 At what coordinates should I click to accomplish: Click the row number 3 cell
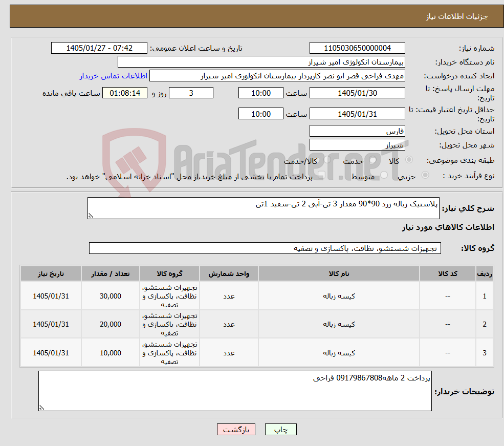485,353
